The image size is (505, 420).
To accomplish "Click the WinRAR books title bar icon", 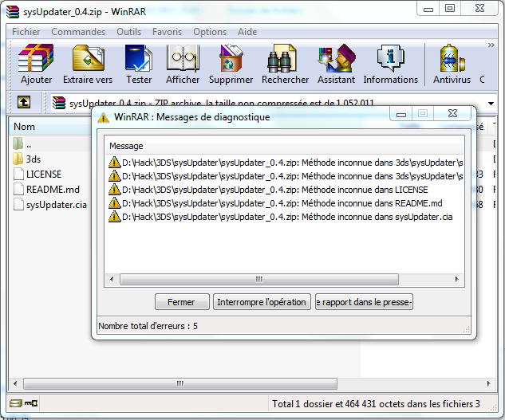I will click(x=14, y=12).
